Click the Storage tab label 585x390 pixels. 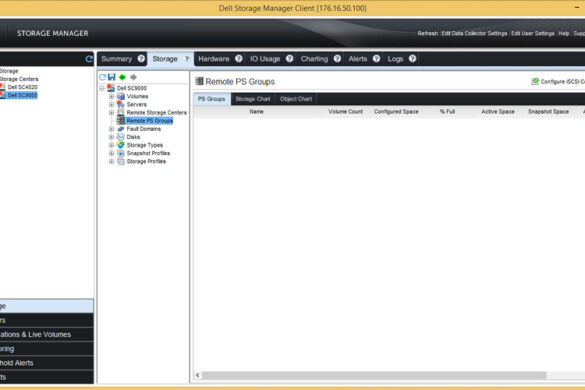165,59
